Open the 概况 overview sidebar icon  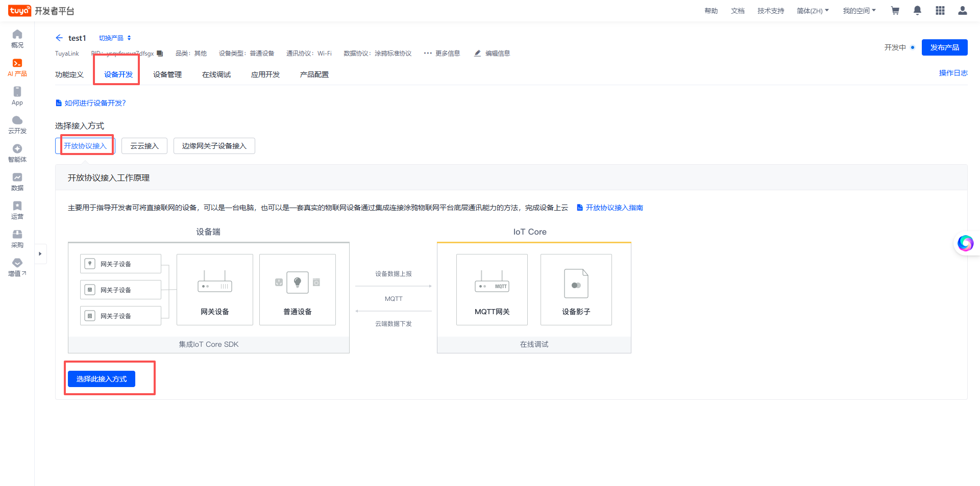click(x=17, y=39)
